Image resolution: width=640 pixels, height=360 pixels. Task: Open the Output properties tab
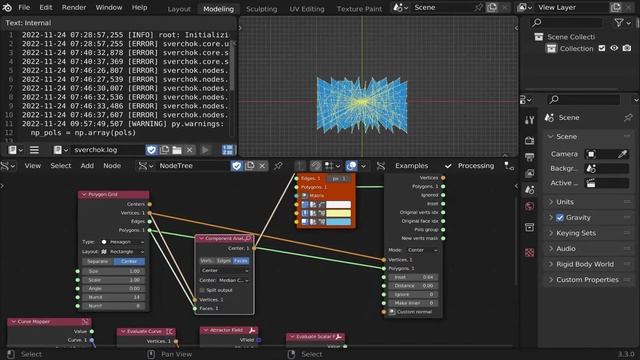pyautogui.click(x=529, y=157)
